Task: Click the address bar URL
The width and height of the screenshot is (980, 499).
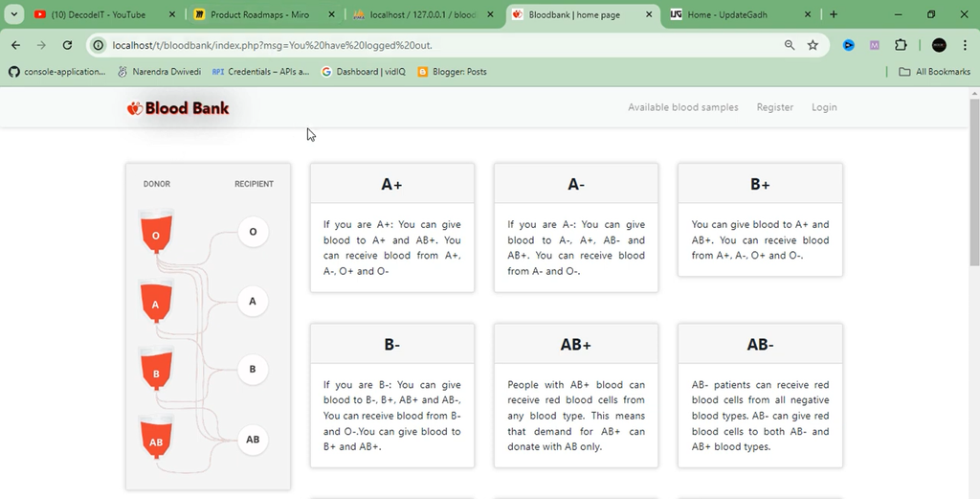Action: click(273, 45)
